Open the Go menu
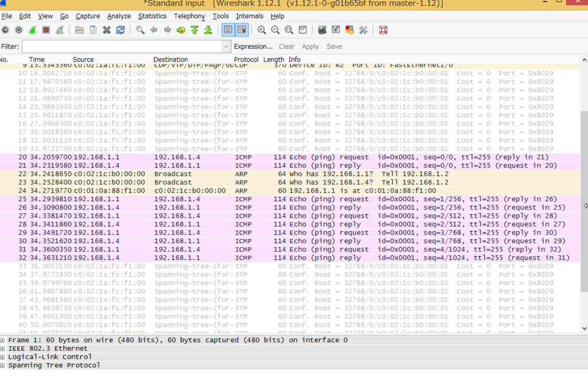The height and width of the screenshot is (380, 588). click(x=64, y=16)
